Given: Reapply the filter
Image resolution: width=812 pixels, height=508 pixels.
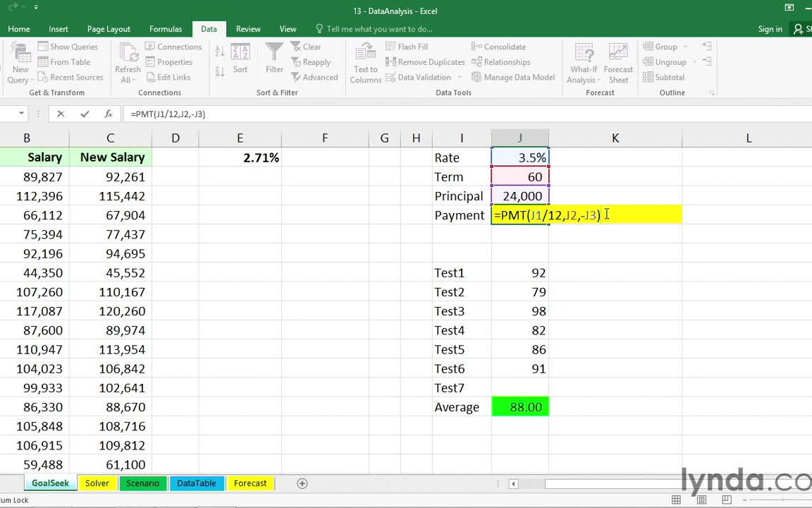Looking at the screenshot, I should (311, 61).
